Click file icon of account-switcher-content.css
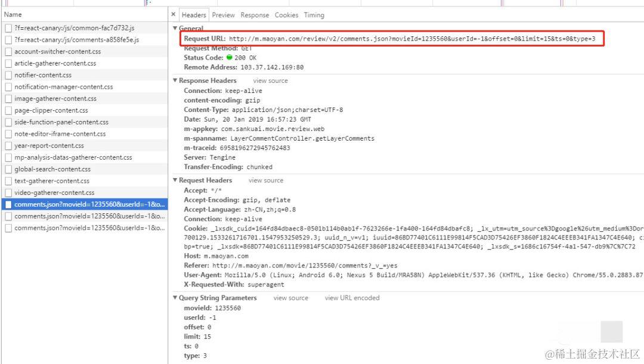The image size is (644, 364). (8, 52)
